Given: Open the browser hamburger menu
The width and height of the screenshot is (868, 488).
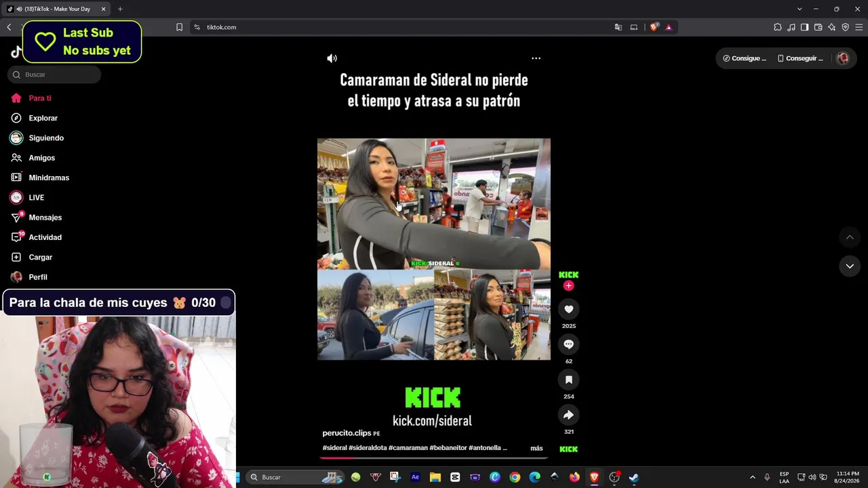Looking at the screenshot, I should (x=859, y=27).
